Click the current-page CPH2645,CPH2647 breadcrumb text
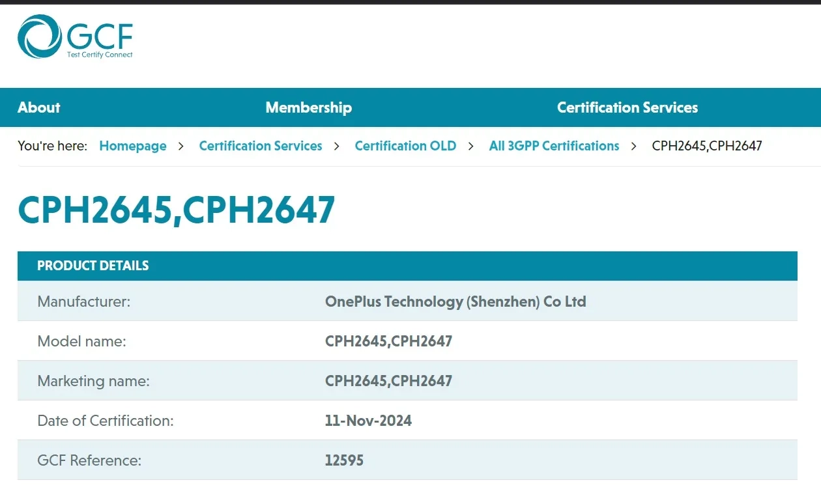Viewport: 821px width, 504px height. pos(707,146)
